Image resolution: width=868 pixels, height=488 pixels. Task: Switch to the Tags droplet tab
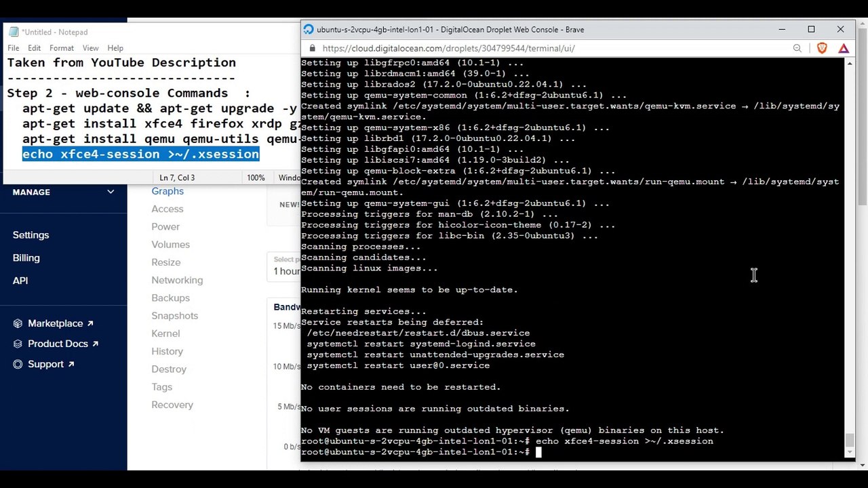point(161,387)
